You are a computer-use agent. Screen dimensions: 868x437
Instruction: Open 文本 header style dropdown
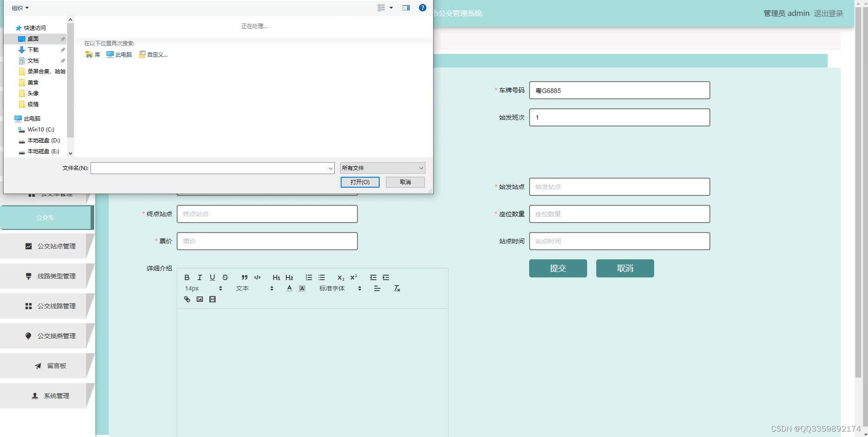(255, 288)
